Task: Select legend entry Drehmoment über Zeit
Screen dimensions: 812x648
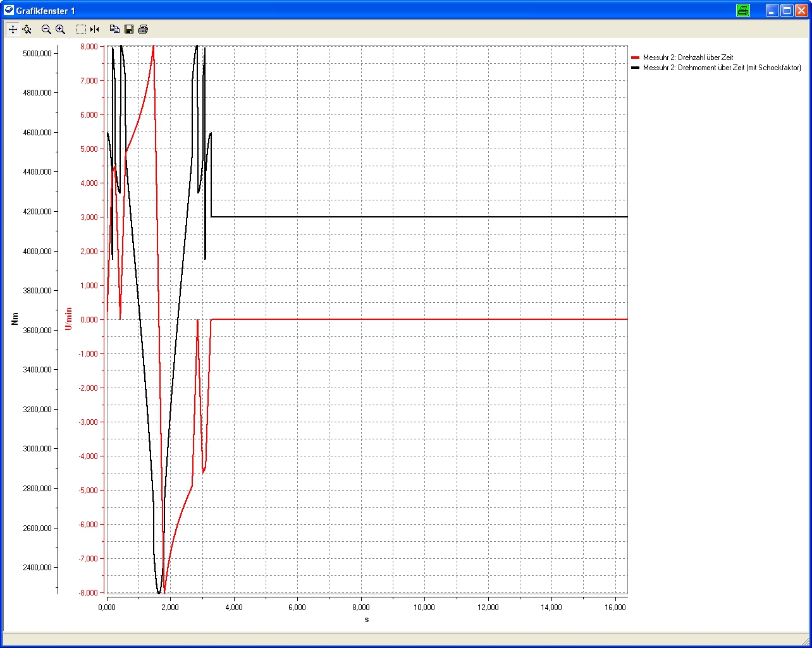Action: click(722, 68)
